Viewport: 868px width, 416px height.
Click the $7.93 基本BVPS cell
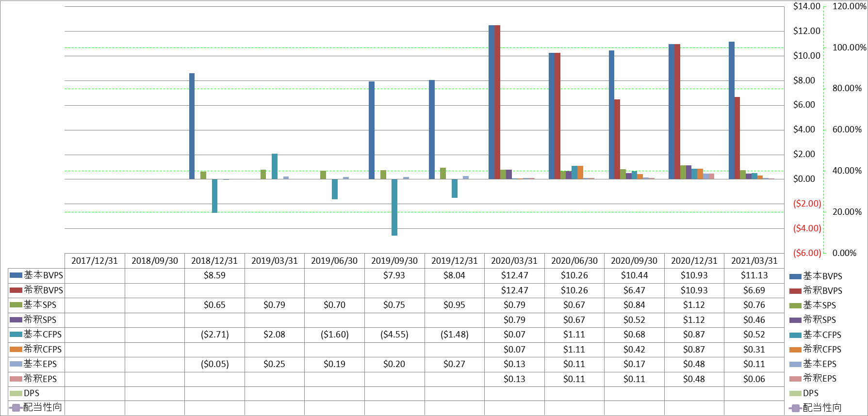pyautogui.click(x=394, y=275)
